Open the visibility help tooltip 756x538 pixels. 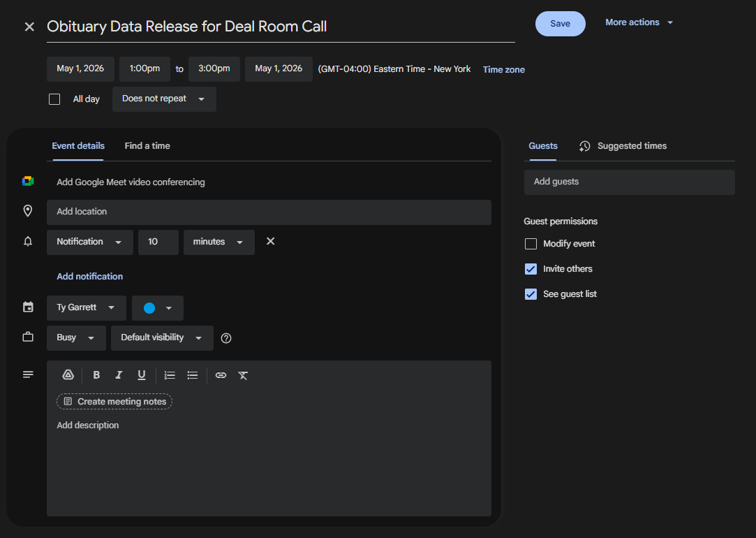(225, 337)
